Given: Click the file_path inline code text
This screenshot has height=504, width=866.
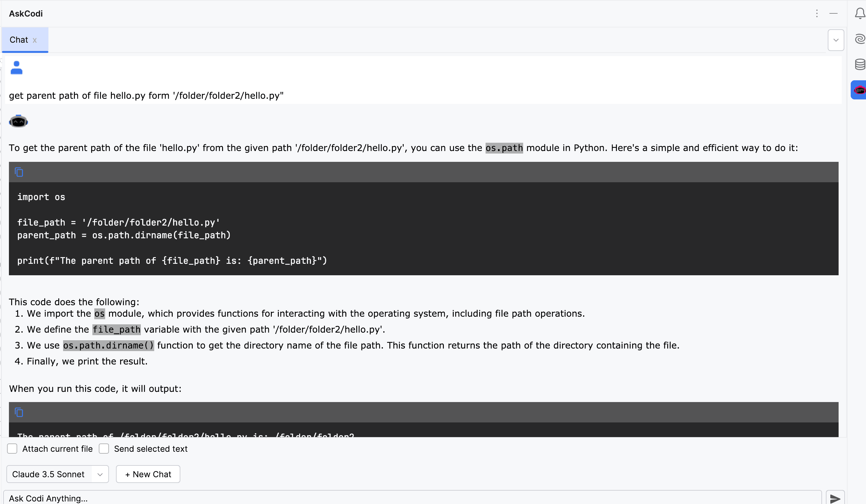Looking at the screenshot, I should [x=117, y=329].
